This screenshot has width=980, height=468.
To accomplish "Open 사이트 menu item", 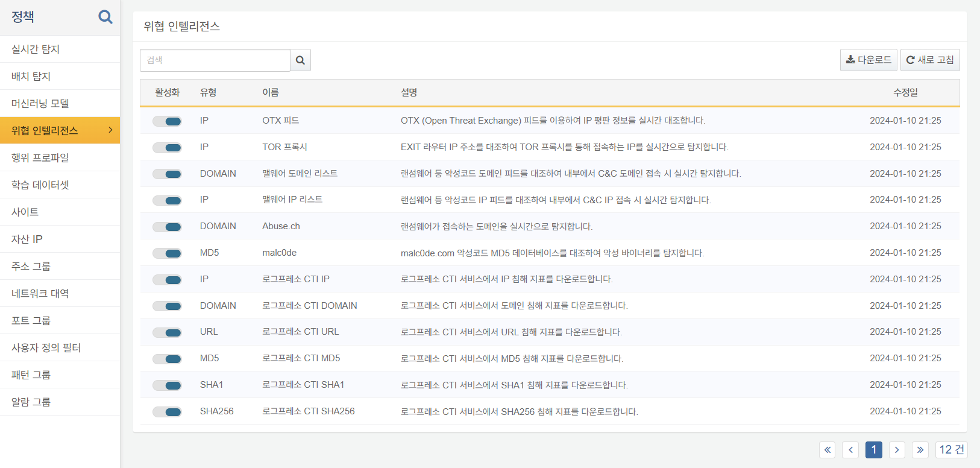I will pyautogui.click(x=60, y=212).
